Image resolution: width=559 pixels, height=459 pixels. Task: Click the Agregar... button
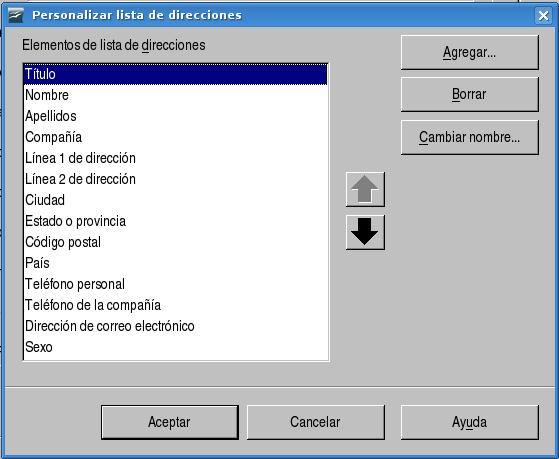pyautogui.click(x=470, y=52)
